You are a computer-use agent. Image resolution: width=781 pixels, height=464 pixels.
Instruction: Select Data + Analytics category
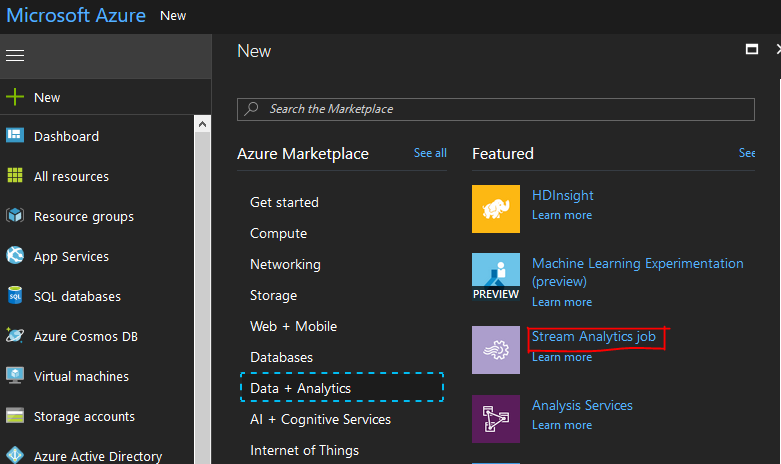point(342,387)
